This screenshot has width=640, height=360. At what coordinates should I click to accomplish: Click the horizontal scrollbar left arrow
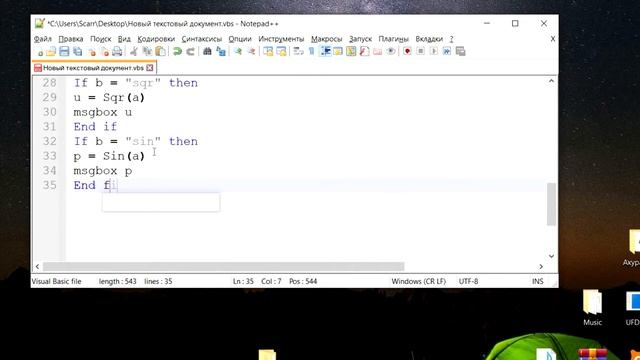tap(37, 267)
